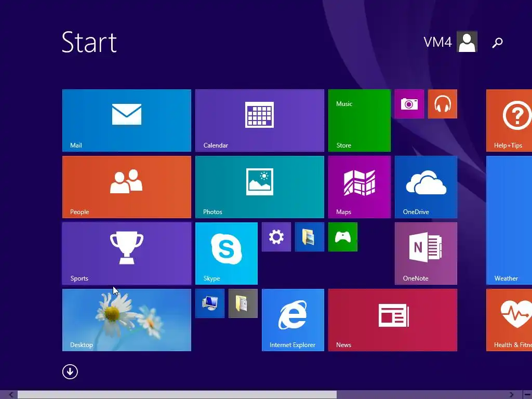Show all apps with down arrow
The width and height of the screenshot is (532, 399).
pos(70,371)
